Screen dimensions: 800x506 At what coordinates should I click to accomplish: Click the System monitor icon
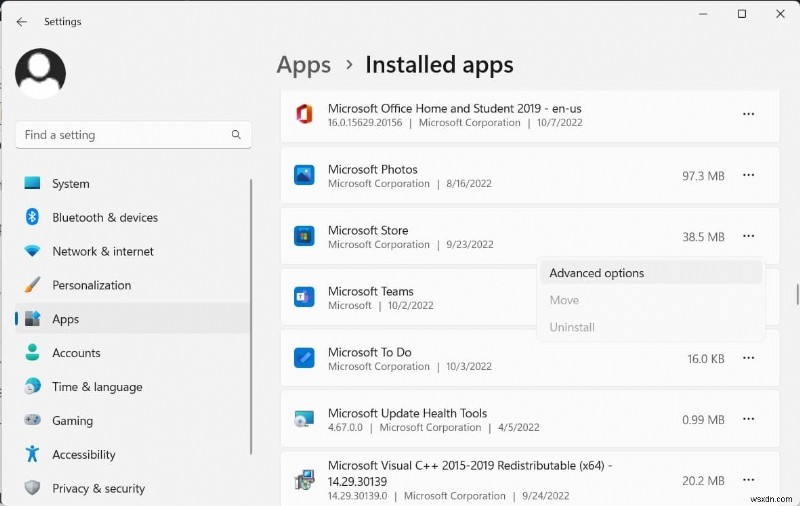[x=32, y=183]
